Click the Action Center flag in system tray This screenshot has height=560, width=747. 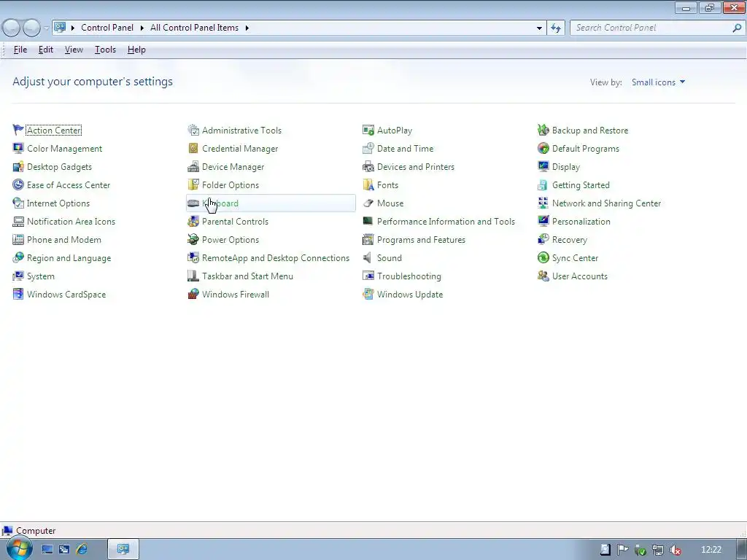(623, 550)
